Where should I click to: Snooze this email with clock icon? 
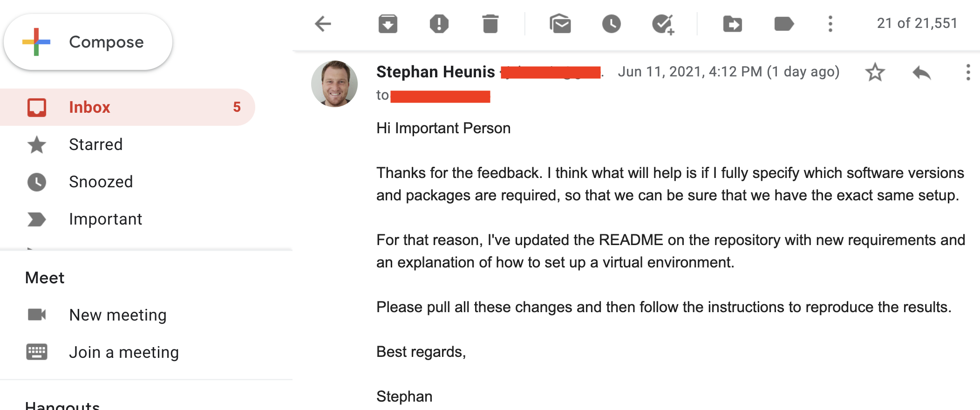pos(611,24)
